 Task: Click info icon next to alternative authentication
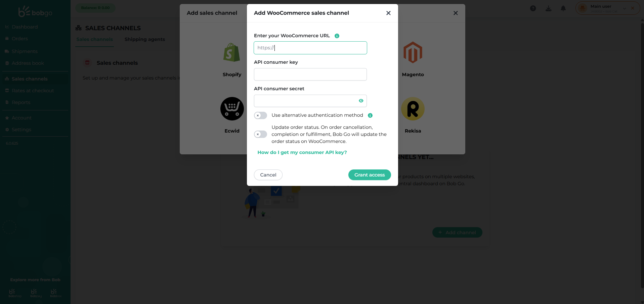point(370,115)
